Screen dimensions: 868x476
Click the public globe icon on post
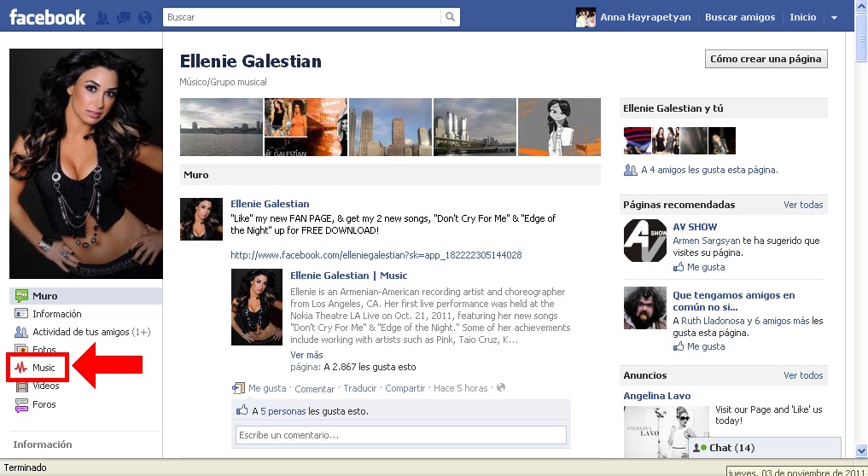pos(501,387)
